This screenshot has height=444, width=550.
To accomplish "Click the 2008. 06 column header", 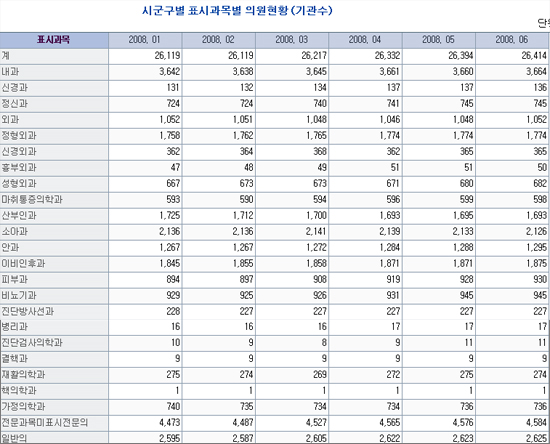I will (512, 40).
